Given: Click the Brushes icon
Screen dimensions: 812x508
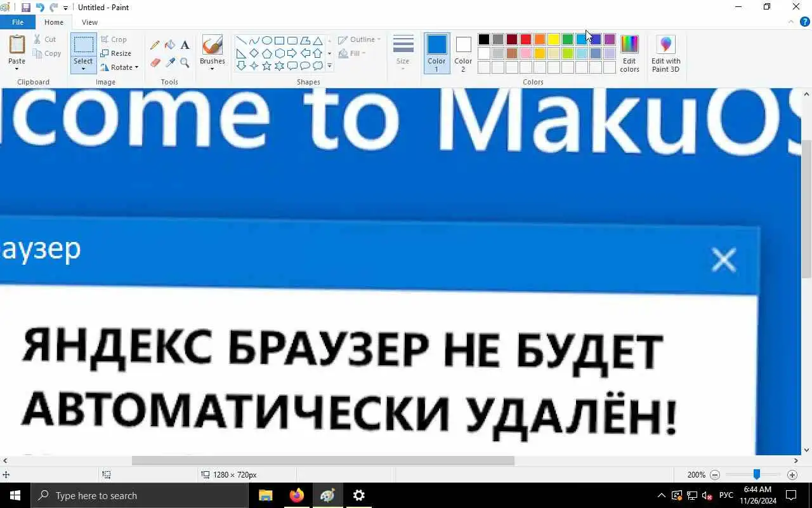Looking at the screenshot, I should point(212,45).
